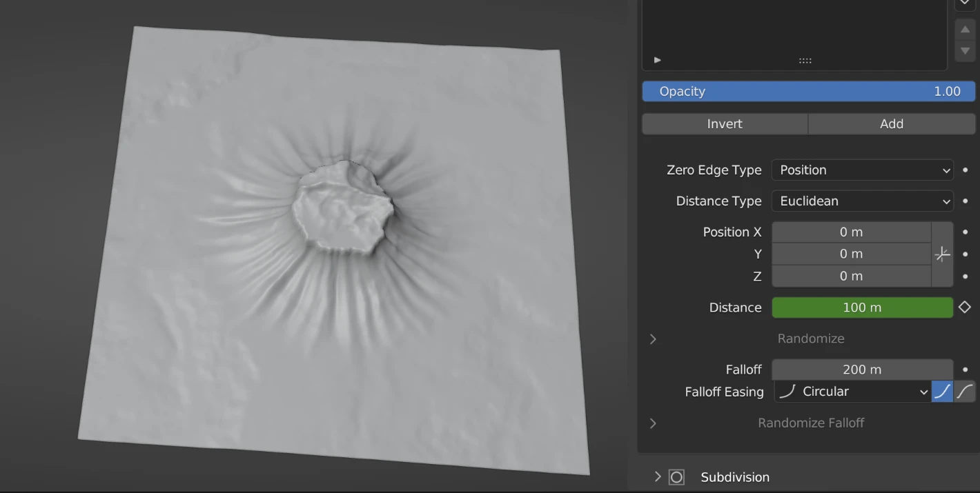980x493 pixels.
Task: Open the Falloff Easing Circular dropdown
Action: coord(853,392)
